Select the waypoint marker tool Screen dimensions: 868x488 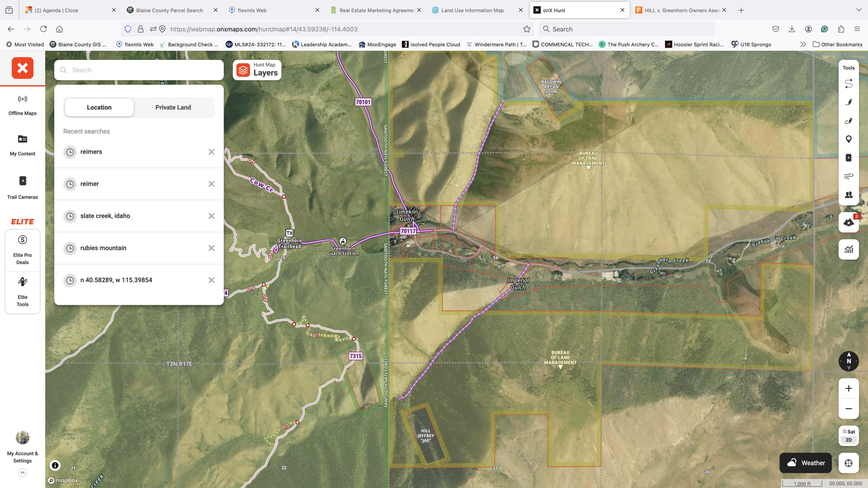click(848, 139)
